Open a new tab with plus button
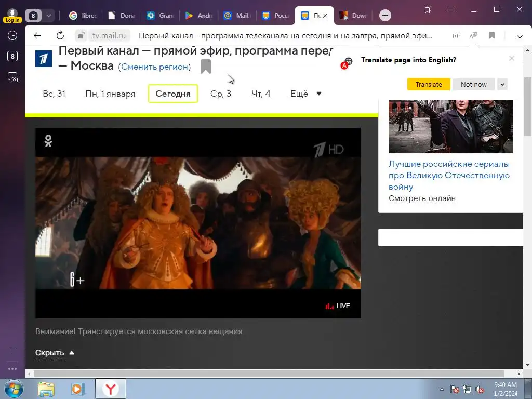The image size is (532, 399). click(385, 15)
